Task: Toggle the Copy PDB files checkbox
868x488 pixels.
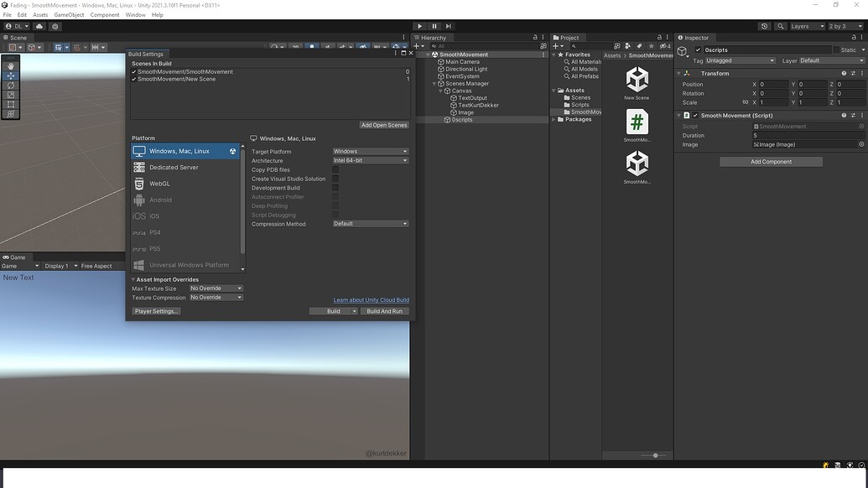Action: [336, 169]
